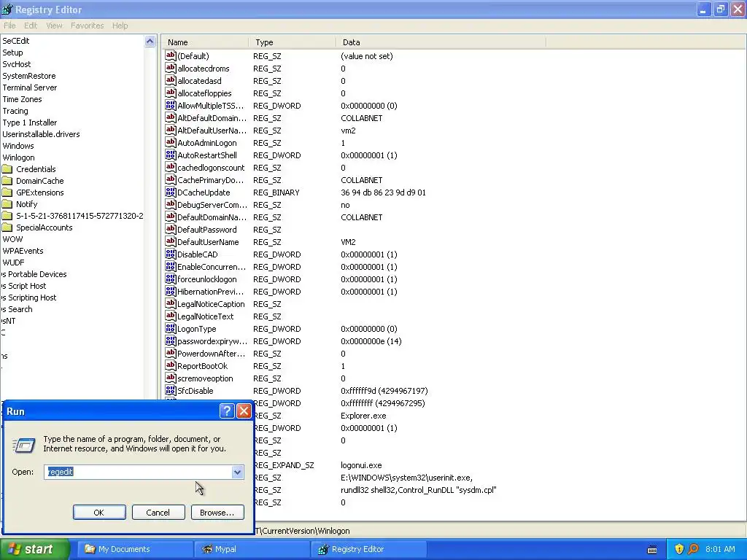Open the Favorites menu
747x560 pixels.
[88, 26]
